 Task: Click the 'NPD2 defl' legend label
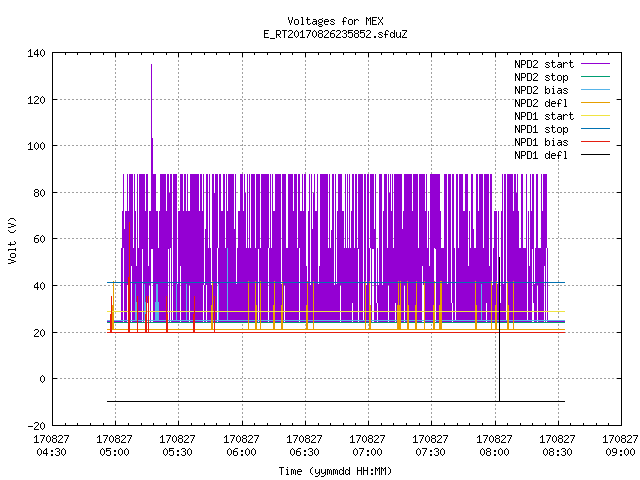point(541,103)
